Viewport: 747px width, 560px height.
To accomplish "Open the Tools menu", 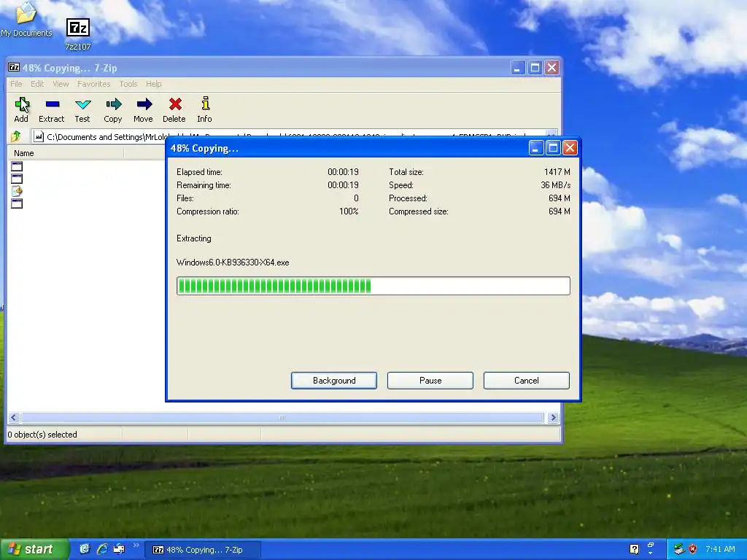I will coord(128,84).
